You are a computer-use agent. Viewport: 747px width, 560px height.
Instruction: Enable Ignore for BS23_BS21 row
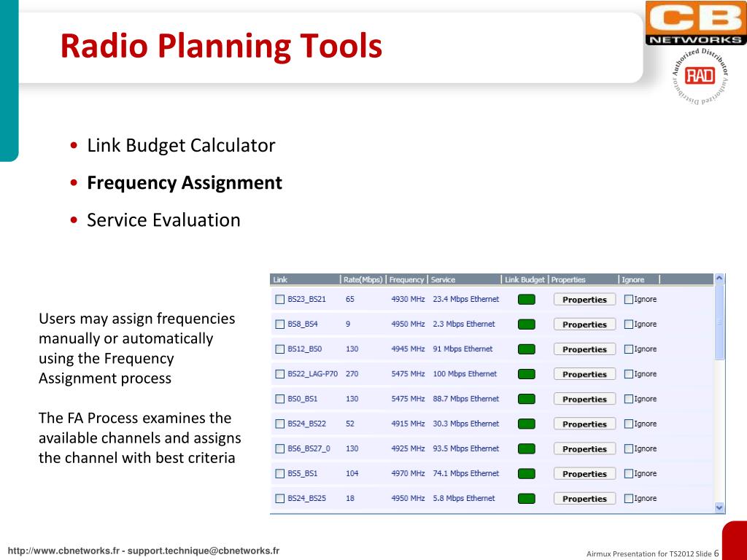(x=628, y=300)
